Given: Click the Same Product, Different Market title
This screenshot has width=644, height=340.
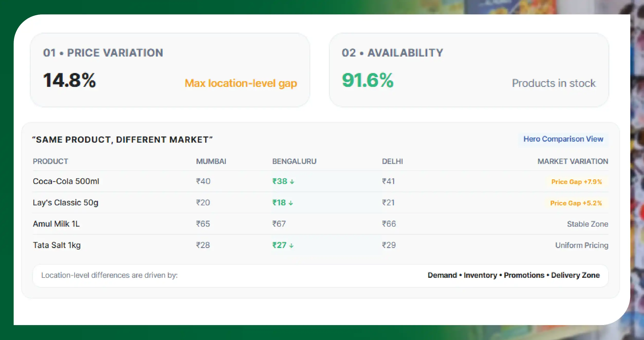Looking at the screenshot, I should tap(122, 140).
